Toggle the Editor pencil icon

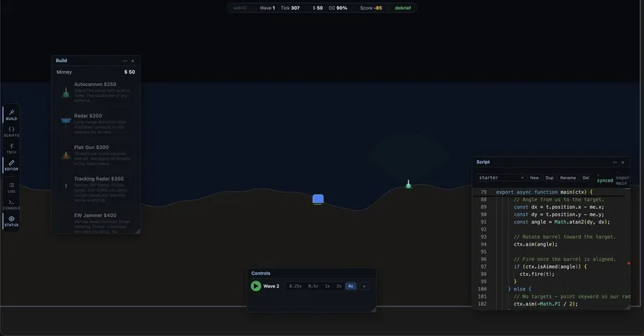(11, 165)
